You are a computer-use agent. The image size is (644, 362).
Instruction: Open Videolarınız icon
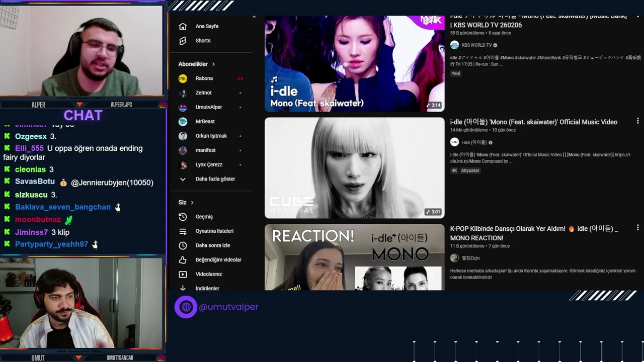[183, 275]
